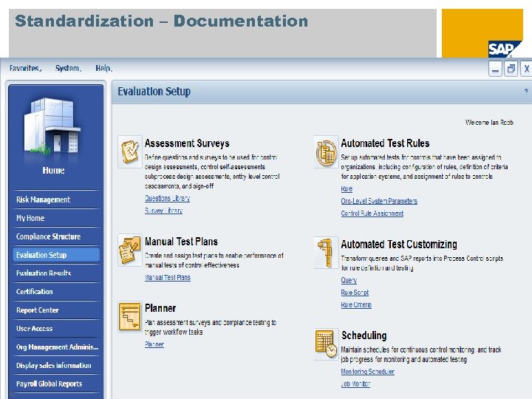Click the Manual Test Plans heading

pos(181,242)
